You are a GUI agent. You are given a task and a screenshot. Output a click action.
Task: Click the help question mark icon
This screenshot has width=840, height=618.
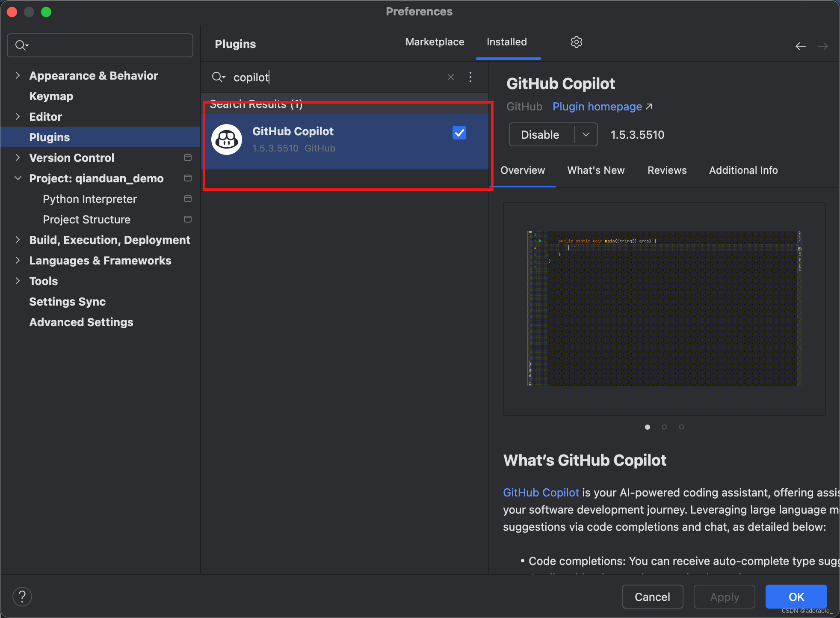pyautogui.click(x=22, y=596)
